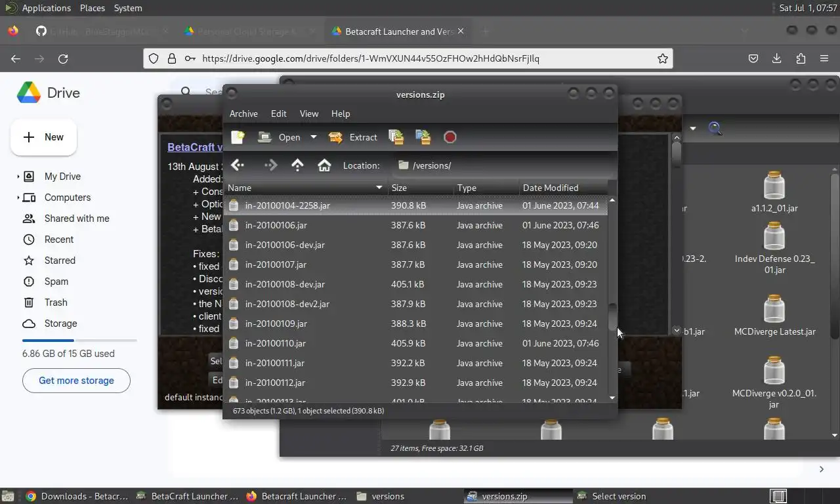840x504 pixels.
Task: Click the Add folder to archive icon
Action: tap(423, 137)
